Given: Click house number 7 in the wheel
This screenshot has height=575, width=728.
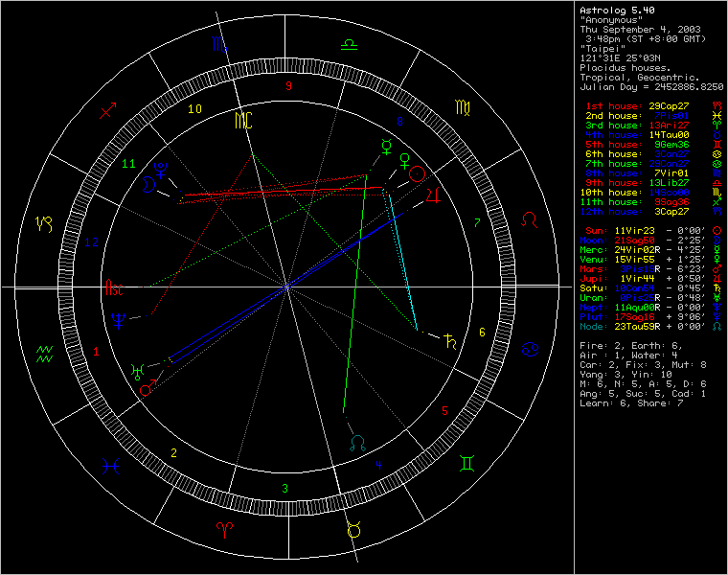Looking at the screenshot, I should click(x=477, y=223).
